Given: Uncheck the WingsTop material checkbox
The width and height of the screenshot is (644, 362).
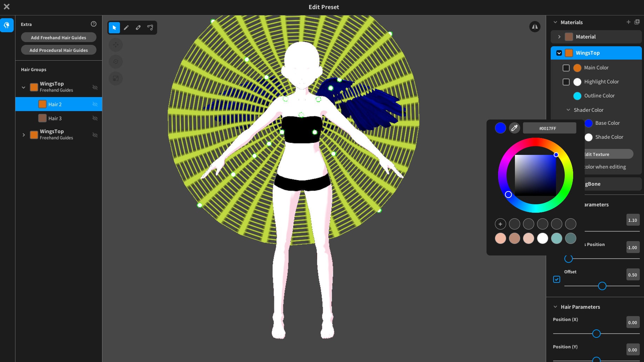Looking at the screenshot, I should (x=559, y=53).
